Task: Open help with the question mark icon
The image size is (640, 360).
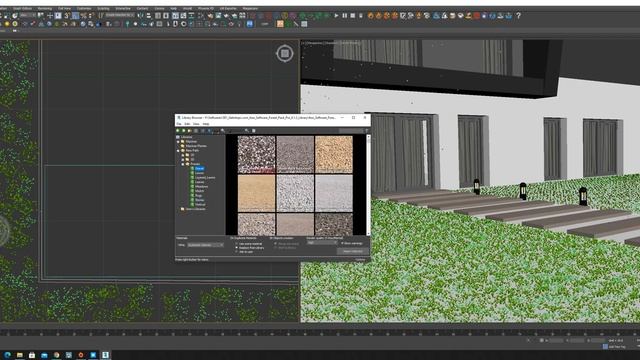Action: (518, 16)
